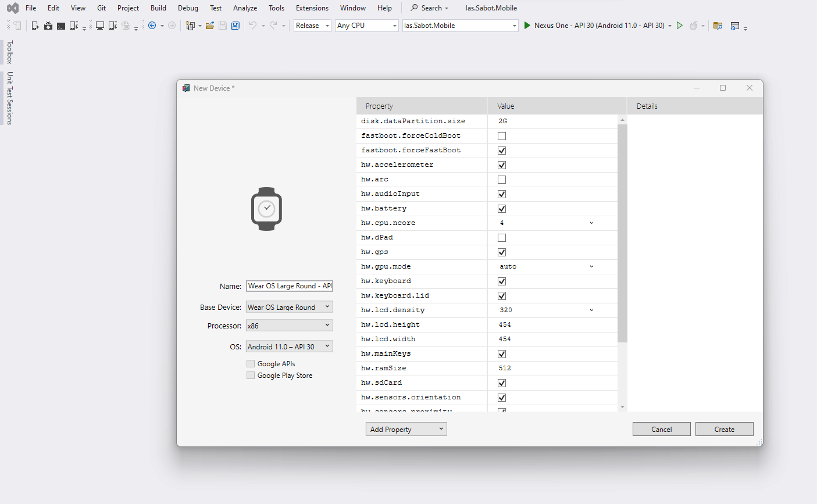Open the Release configuration dropdown

coord(312,26)
